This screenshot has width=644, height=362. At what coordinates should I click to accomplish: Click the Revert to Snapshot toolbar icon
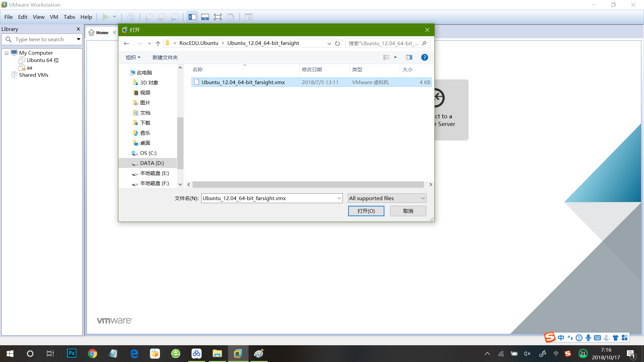162,17
